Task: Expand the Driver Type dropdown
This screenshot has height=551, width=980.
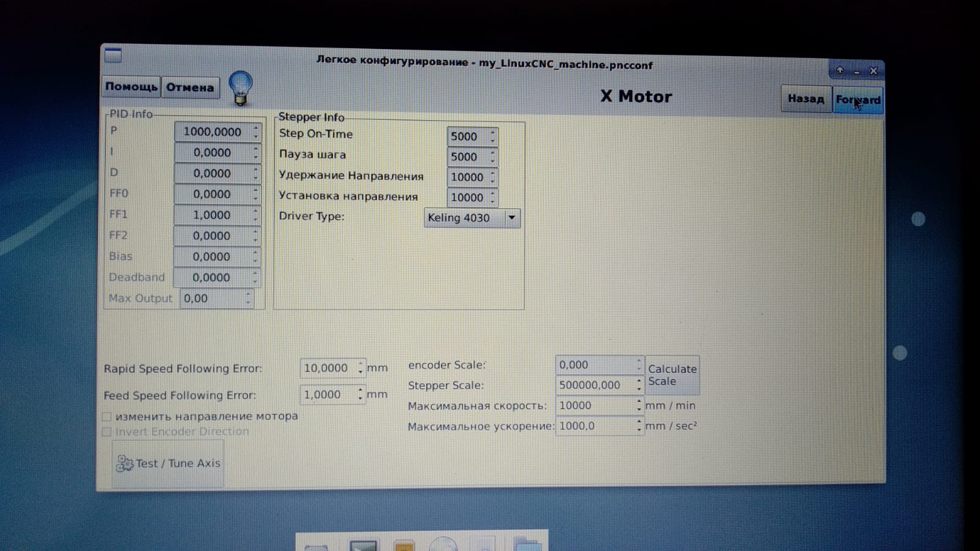Action: pos(472,218)
